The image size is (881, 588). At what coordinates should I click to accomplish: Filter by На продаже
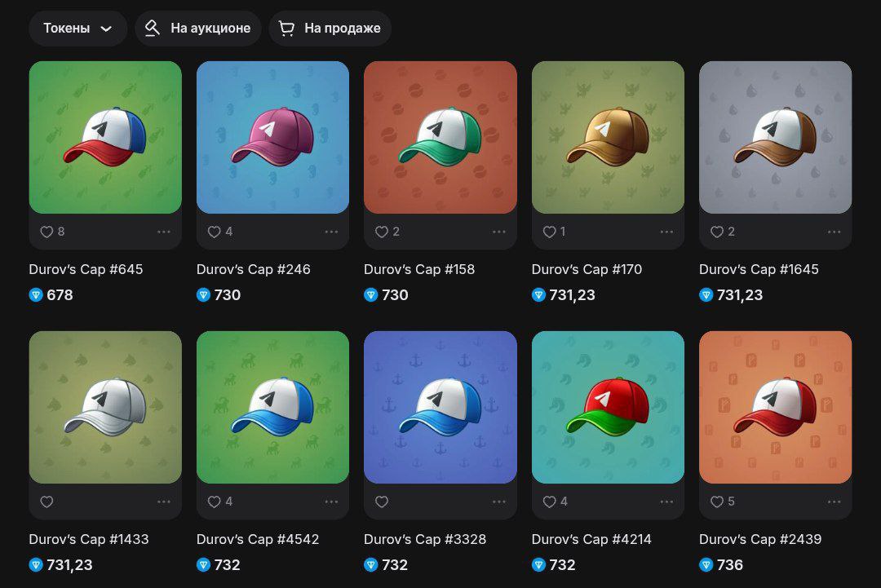point(330,28)
